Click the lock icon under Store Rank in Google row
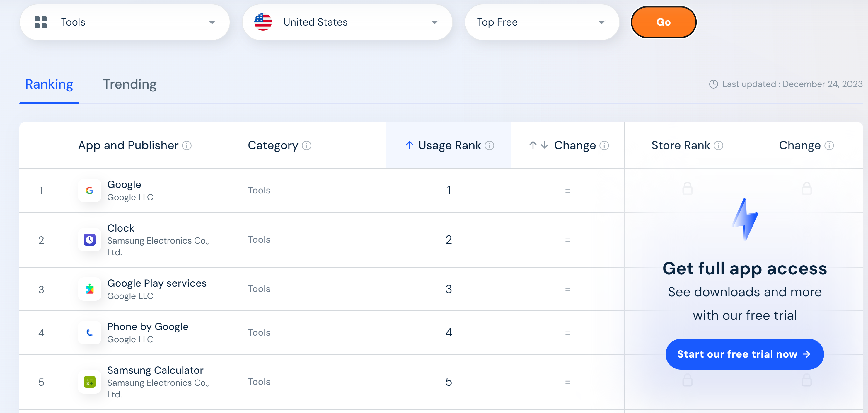Screen dimensions: 868x413 coord(687,188)
